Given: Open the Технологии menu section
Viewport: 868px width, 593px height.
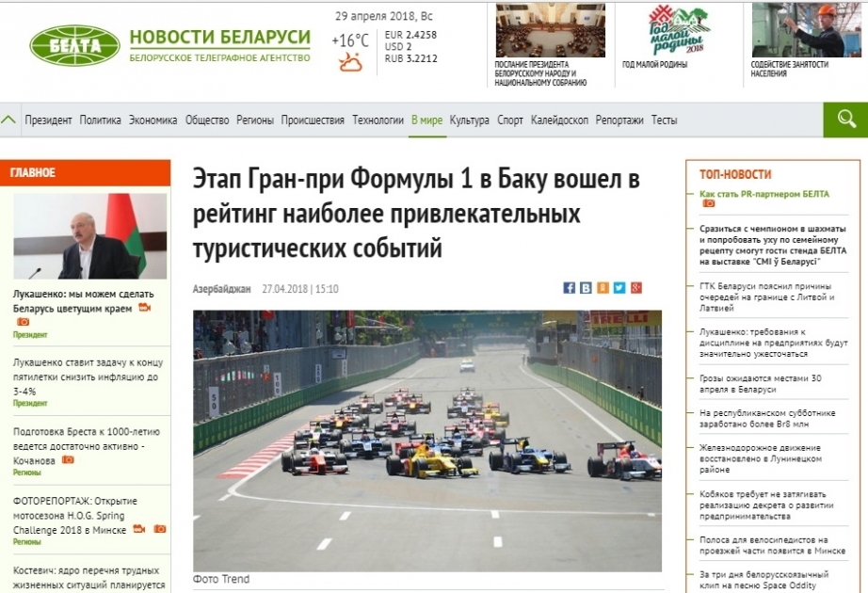Looking at the screenshot, I should (378, 120).
